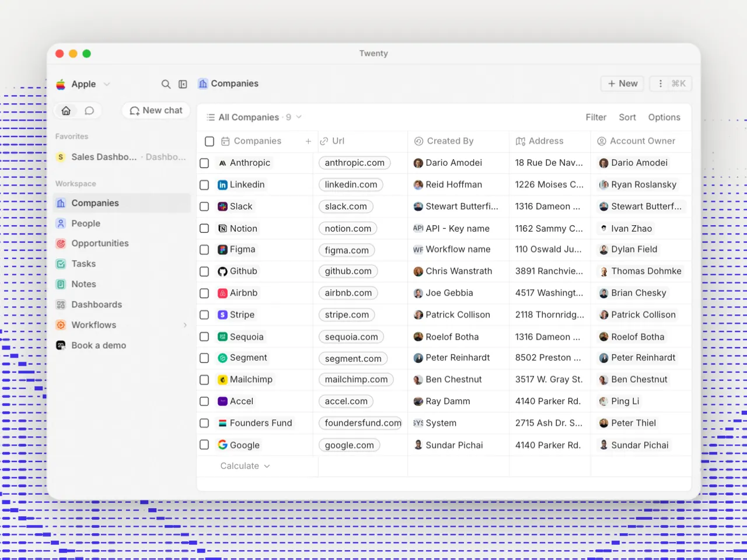
Task: Click the Notion logo icon
Action: pos(222,229)
